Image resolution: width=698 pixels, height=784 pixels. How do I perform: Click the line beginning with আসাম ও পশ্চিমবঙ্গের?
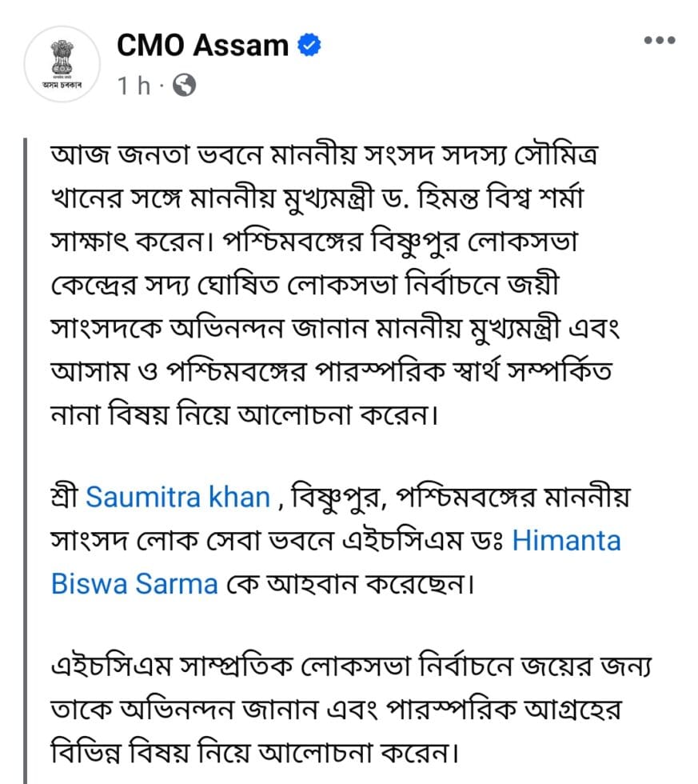[331, 371]
